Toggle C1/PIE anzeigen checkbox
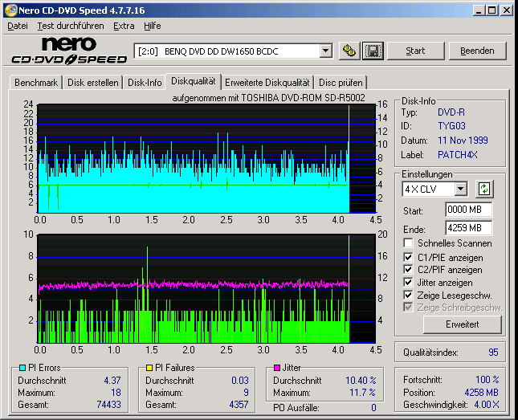The height and width of the screenshot is (420, 518). tap(408, 257)
